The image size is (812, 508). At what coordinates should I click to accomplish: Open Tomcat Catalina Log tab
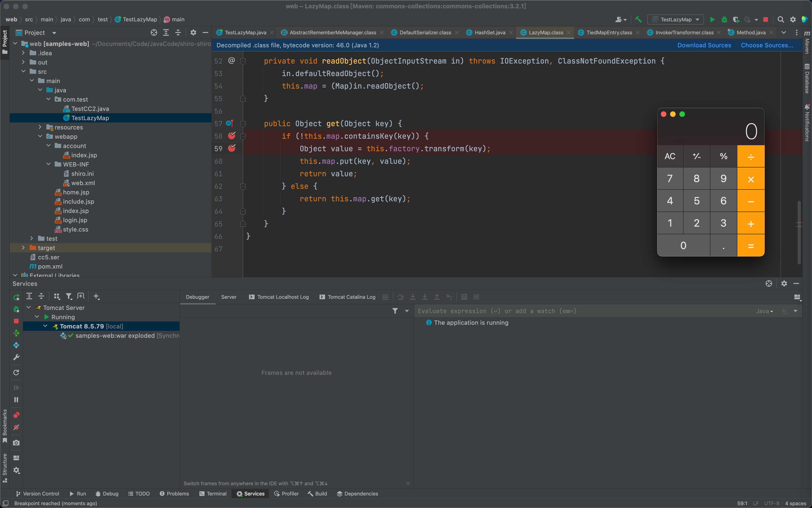pyautogui.click(x=351, y=297)
